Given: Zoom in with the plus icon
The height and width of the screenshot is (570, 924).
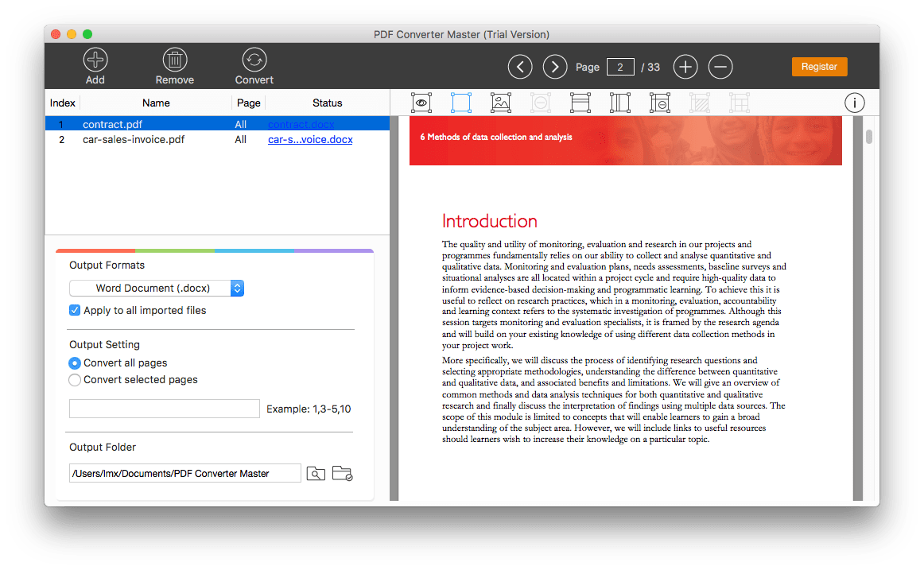Looking at the screenshot, I should point(685,67).
